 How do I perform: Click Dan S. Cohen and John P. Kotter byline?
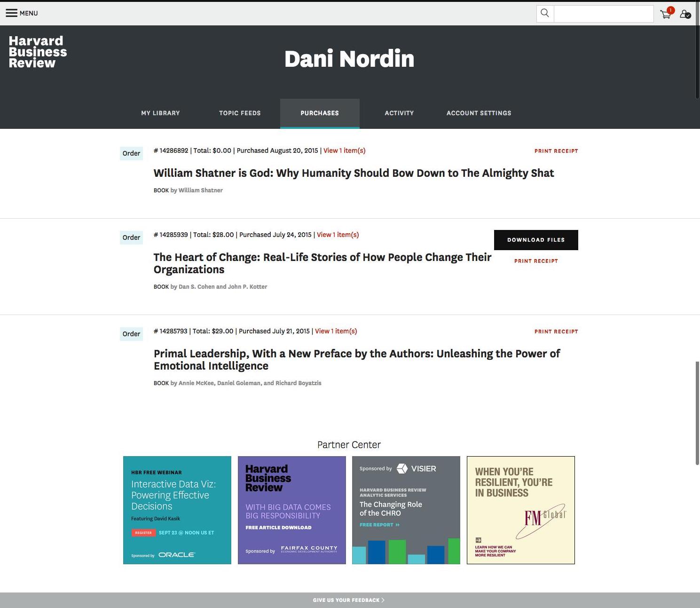coord(223,287)
